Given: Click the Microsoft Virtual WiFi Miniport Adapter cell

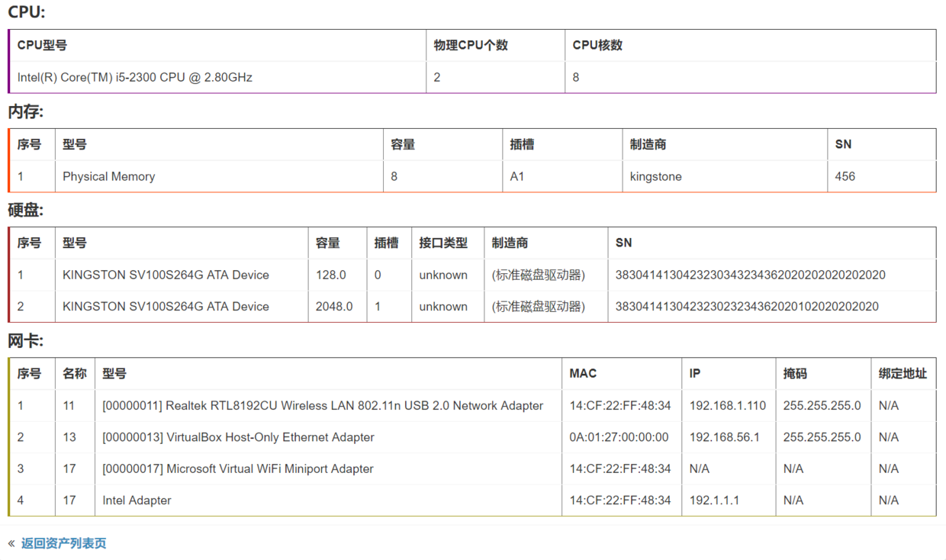Looking at the screenshot, I should (x=238, y=469).
